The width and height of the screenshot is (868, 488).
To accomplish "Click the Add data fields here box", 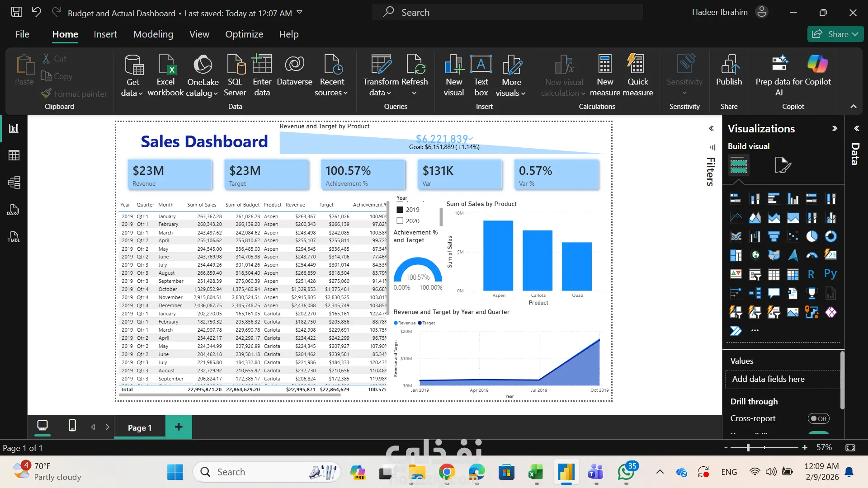I will tap(782, 379).
